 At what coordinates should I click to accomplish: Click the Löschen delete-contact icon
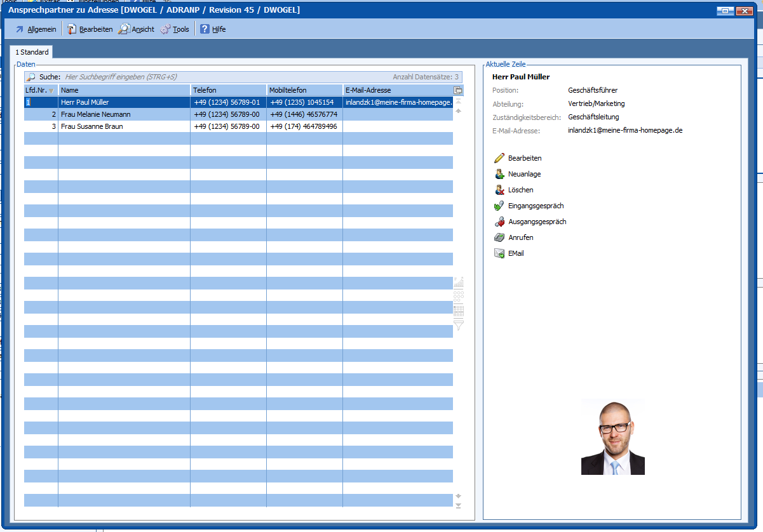499,190
